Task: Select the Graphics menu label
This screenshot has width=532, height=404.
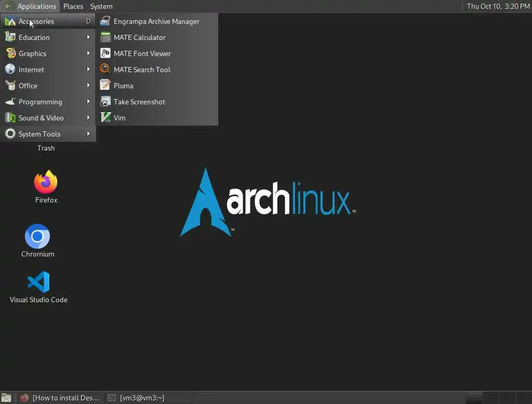Action: click(x=32, y=53)
